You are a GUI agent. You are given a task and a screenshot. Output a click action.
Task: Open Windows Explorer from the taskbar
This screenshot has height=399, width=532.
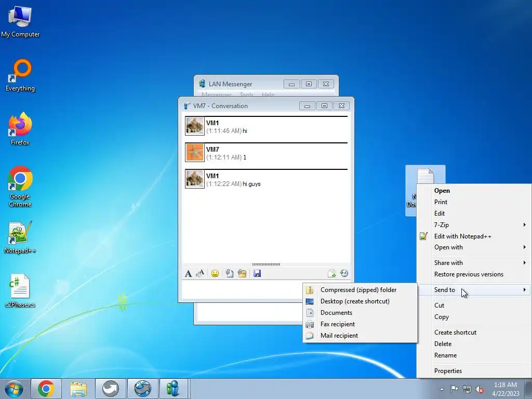(x=78, y=389)
